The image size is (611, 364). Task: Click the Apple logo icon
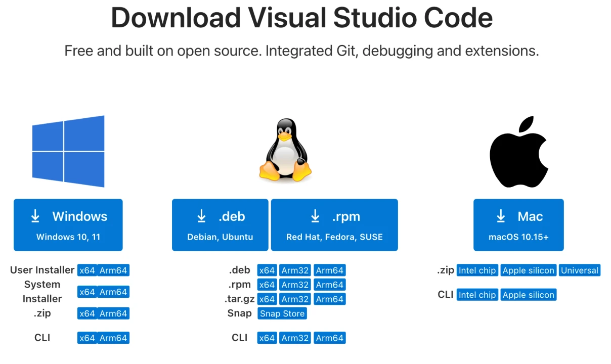(519, 152)
